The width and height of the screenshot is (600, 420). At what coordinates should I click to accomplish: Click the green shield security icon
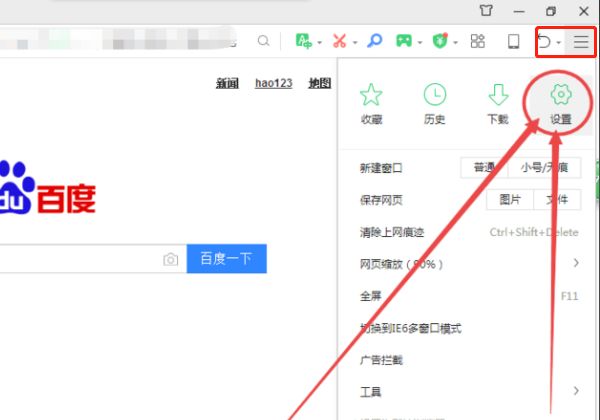click(x=440, y=41)
